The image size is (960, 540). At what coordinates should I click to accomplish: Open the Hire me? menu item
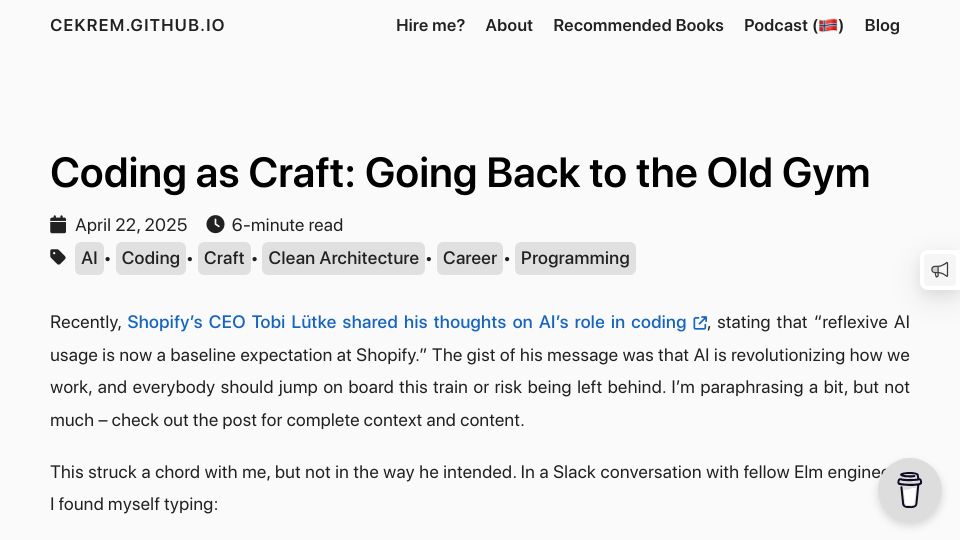click(430, 26)
